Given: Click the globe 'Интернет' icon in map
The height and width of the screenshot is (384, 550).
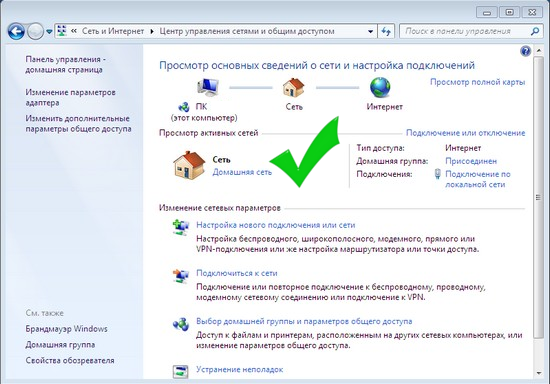Looking at the screenshot, I should [x=380, y=87].
